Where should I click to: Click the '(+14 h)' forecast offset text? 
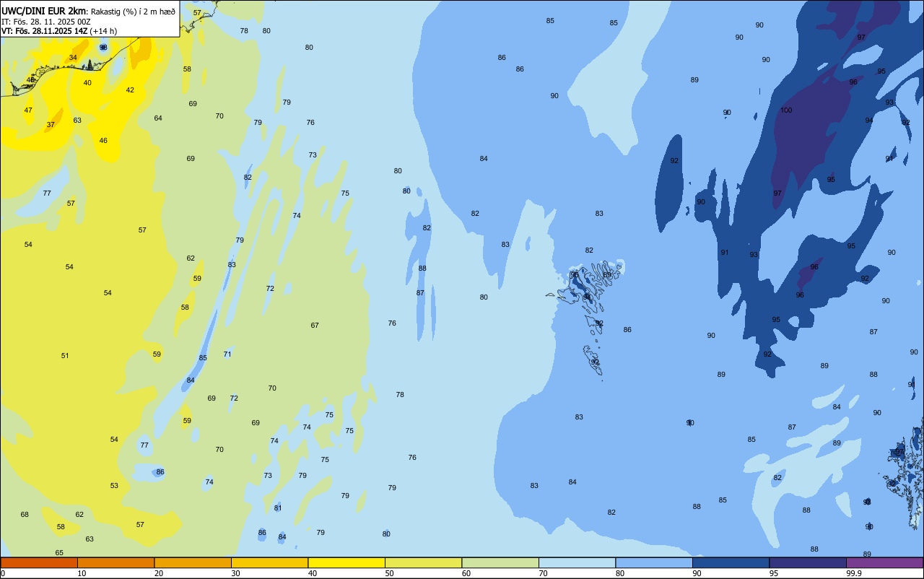[104, 31]
